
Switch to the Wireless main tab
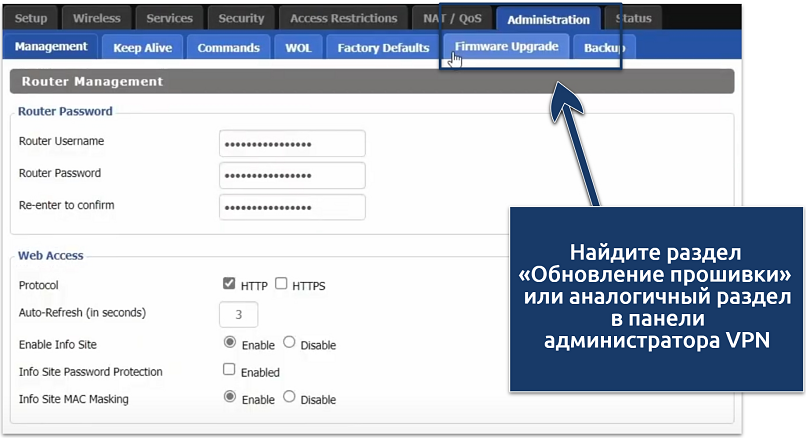97,18
